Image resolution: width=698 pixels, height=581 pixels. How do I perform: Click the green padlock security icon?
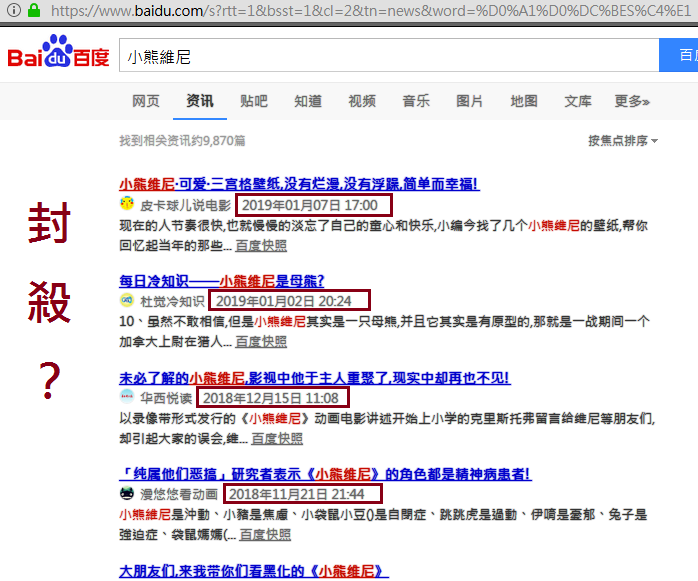34,10
